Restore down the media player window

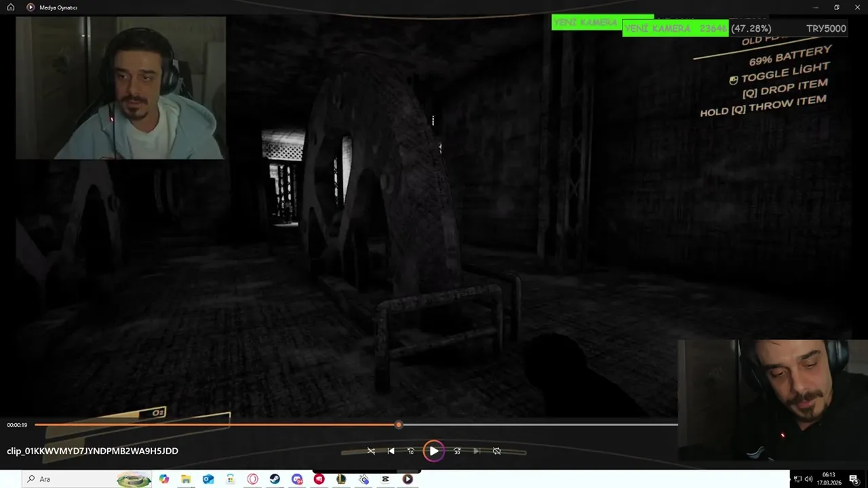point(836,7)
